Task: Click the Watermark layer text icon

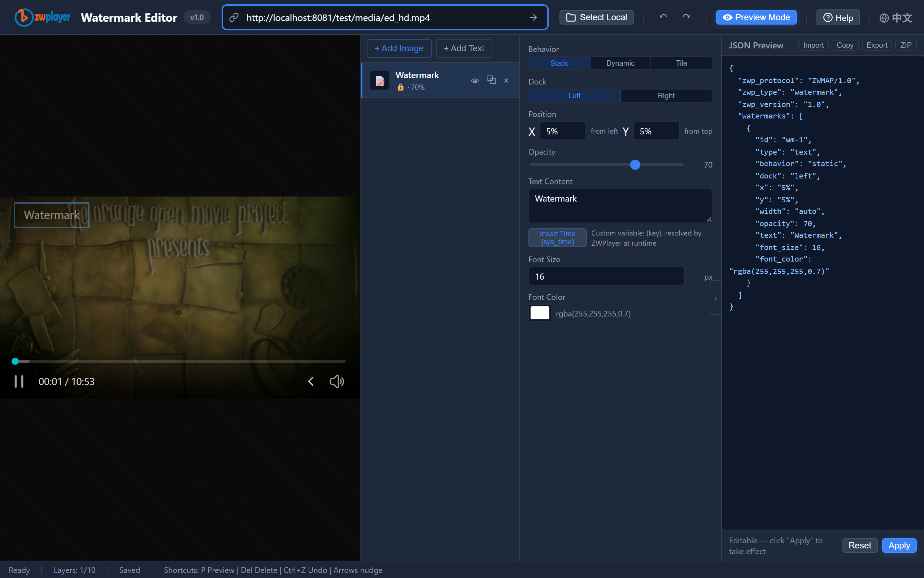Action: (380, 80)
